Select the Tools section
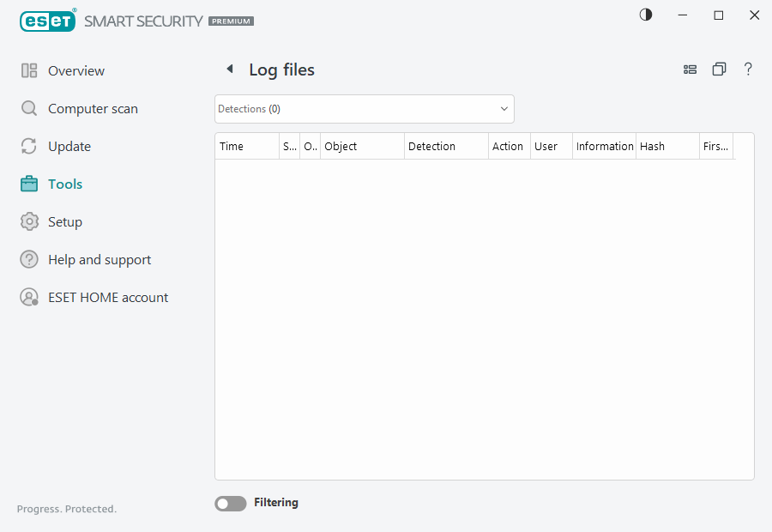The width and height of the screenshot is (772, 532). 66,184
